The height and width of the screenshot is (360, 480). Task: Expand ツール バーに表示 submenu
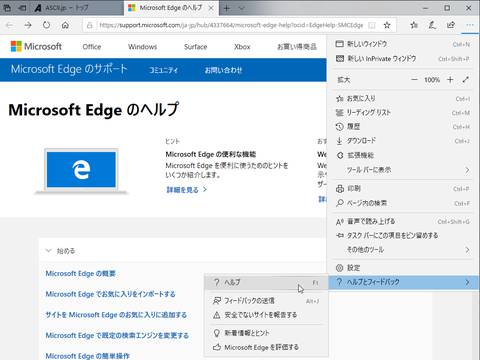point(403,170)
